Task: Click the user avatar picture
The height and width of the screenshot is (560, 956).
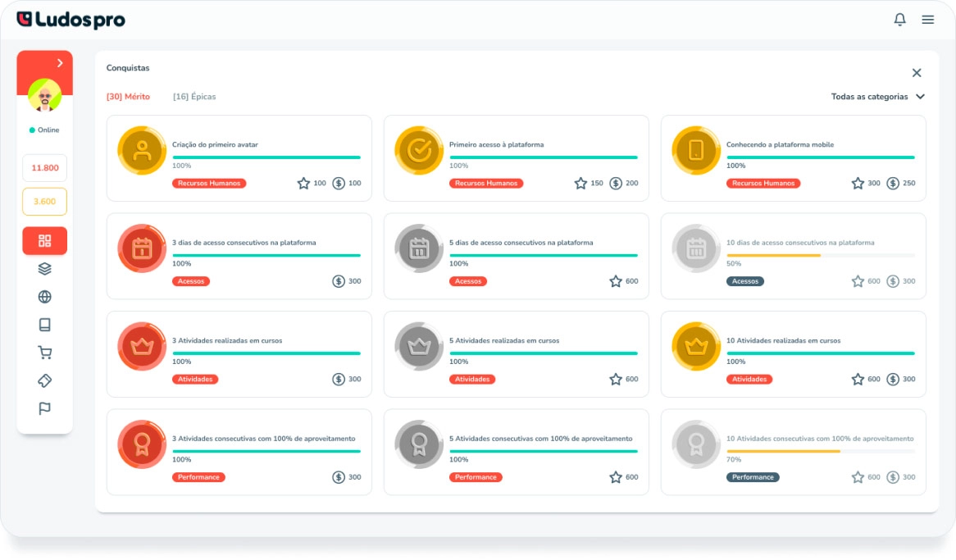Action: coord(45,95)
